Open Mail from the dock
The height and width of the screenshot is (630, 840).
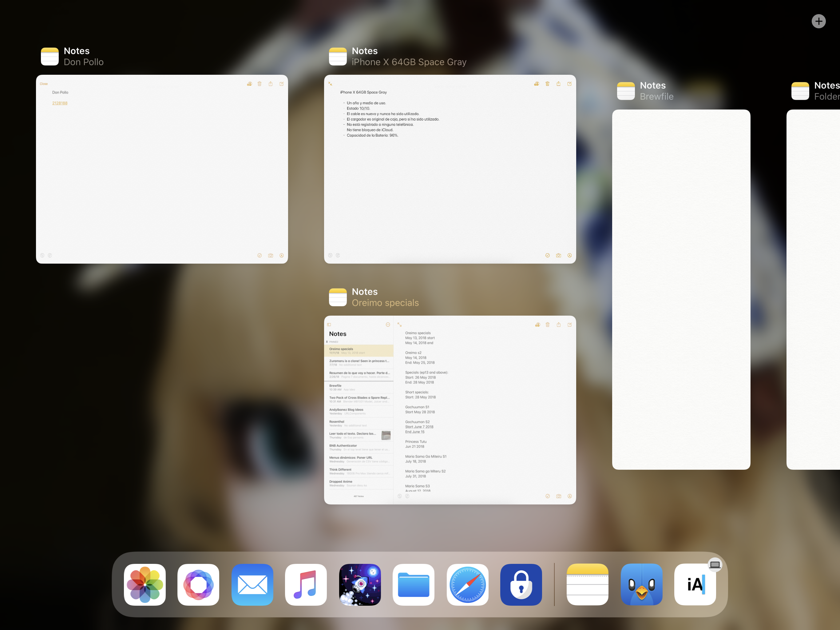tap(252, 584)
